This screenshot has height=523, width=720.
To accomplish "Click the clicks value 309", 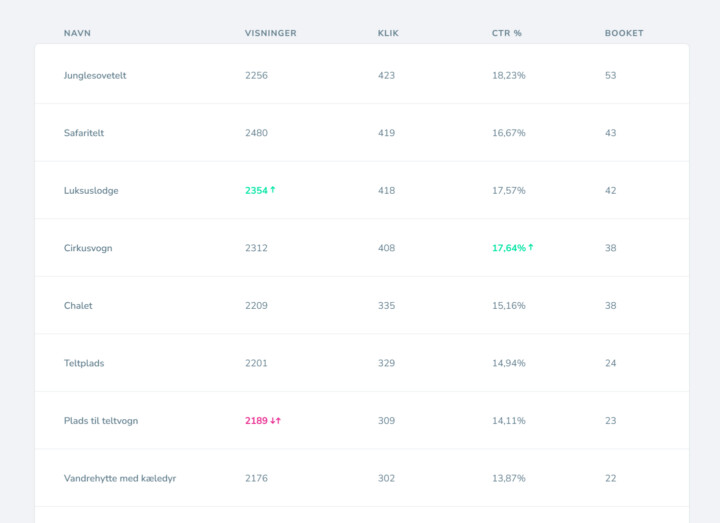I will coord(386,421).
